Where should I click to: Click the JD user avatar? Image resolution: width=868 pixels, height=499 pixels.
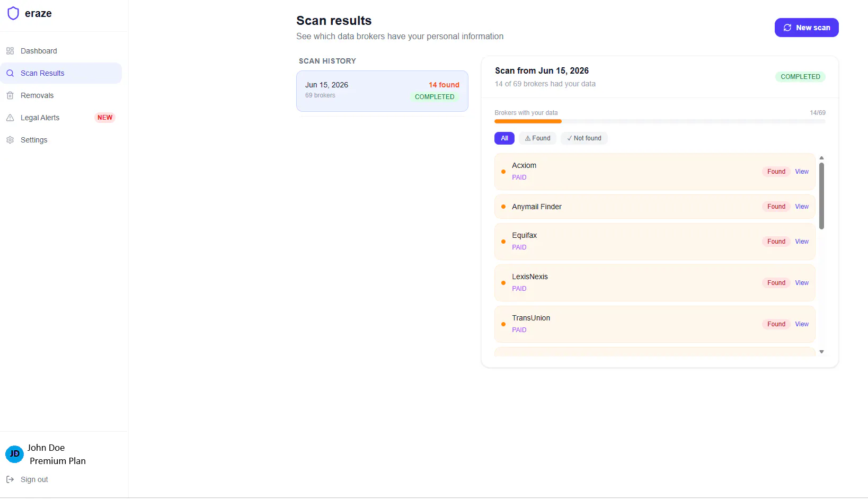(x=14, y=454)
